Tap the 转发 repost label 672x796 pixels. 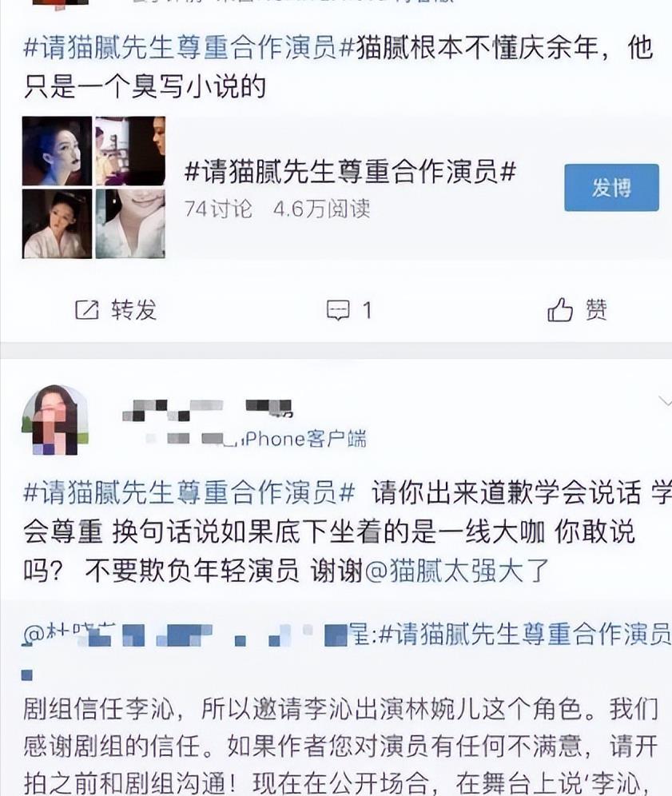(x=134, y=309)
